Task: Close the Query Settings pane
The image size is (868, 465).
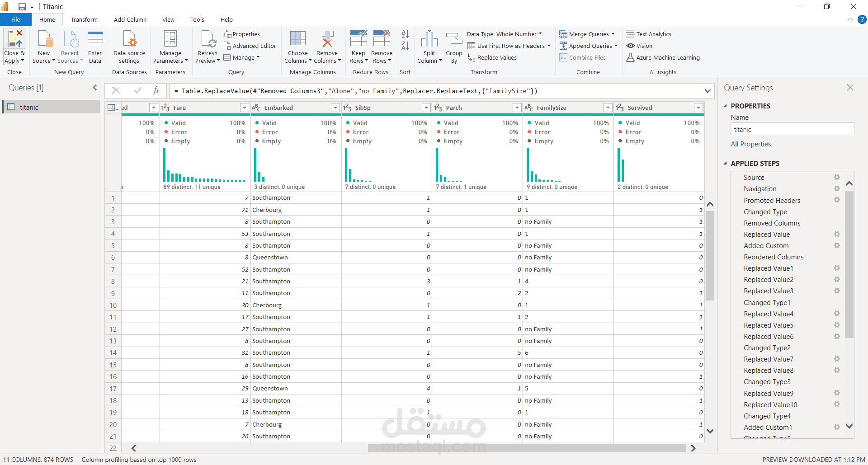Action: click(850, 88)
